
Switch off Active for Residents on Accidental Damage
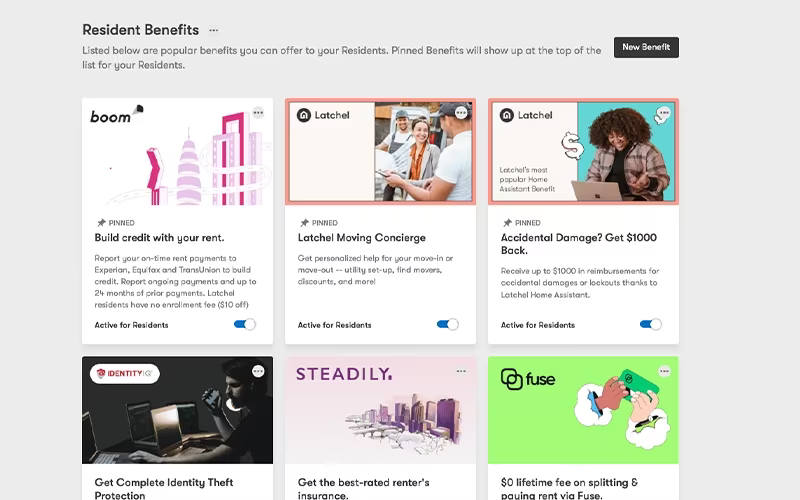coord(651,324)
